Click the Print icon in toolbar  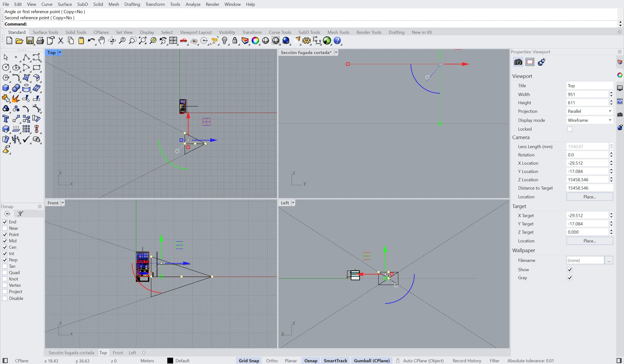tap(40, 41)
